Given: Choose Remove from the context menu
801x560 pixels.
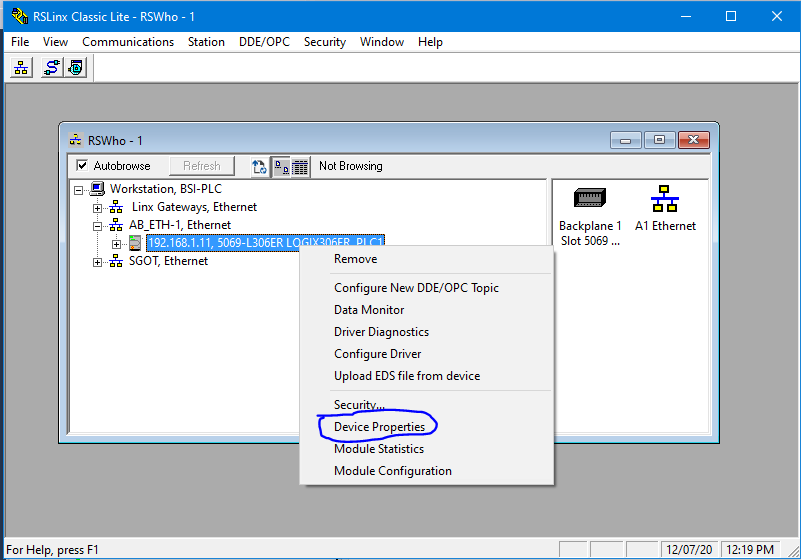Looking at the screenshot, I should (x=427, y=259).
